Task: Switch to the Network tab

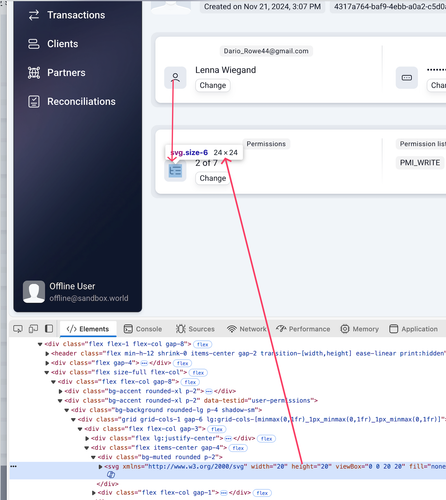Action: coord(247,329)
